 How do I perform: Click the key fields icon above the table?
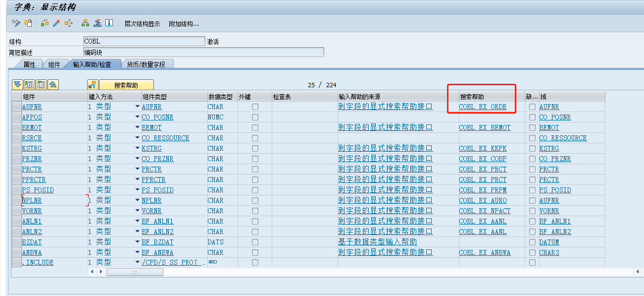coord(94,85)
